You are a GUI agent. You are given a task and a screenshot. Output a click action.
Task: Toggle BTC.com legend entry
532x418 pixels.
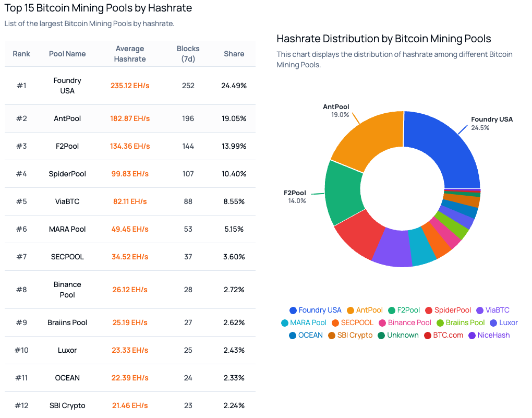(443, 336)
